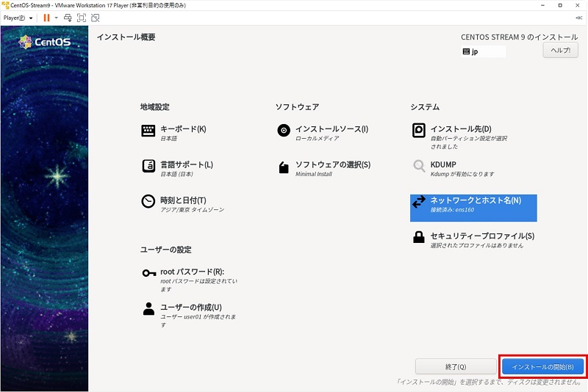Open the keyboard settings icon

pyautogui.click(x=148, y=131)
